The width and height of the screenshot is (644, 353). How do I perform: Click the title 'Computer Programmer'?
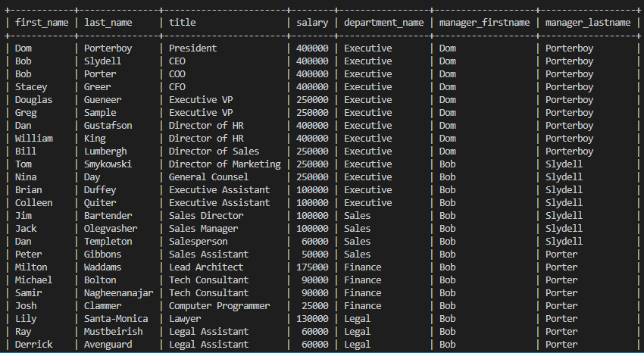click(219, 306)
